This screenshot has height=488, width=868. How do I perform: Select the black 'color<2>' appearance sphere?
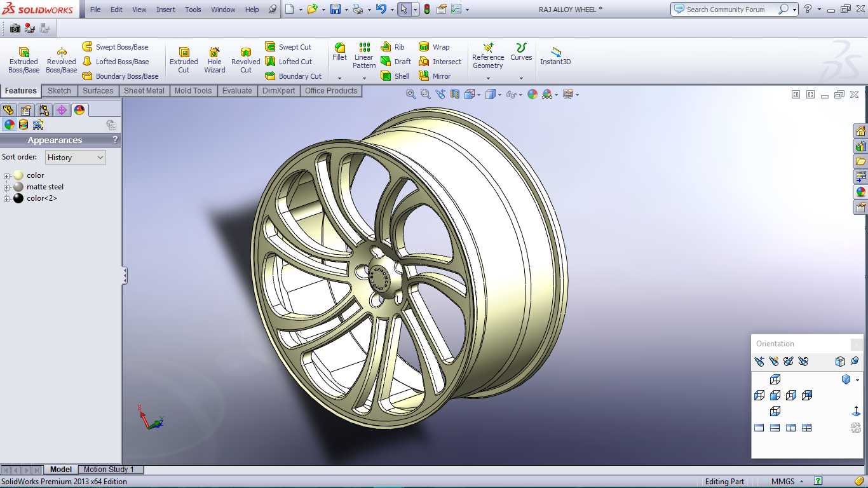point(18,198)
